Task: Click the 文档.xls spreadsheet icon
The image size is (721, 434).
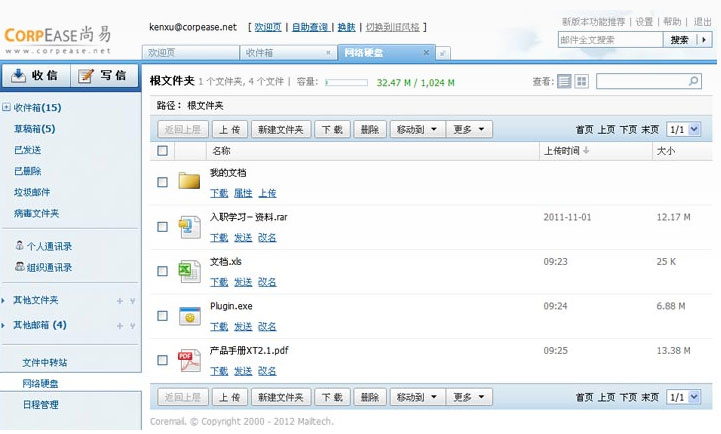Action: coord(189,270)
